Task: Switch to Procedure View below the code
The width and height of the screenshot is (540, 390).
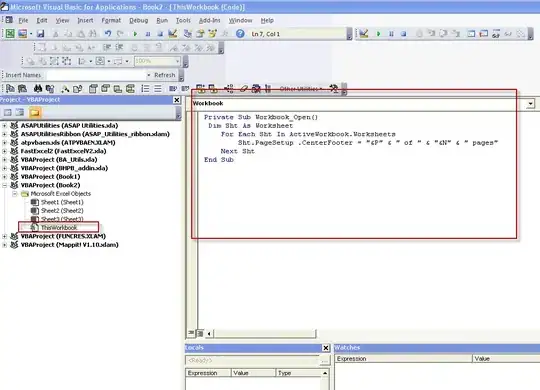Action: [x=191, y=333]
